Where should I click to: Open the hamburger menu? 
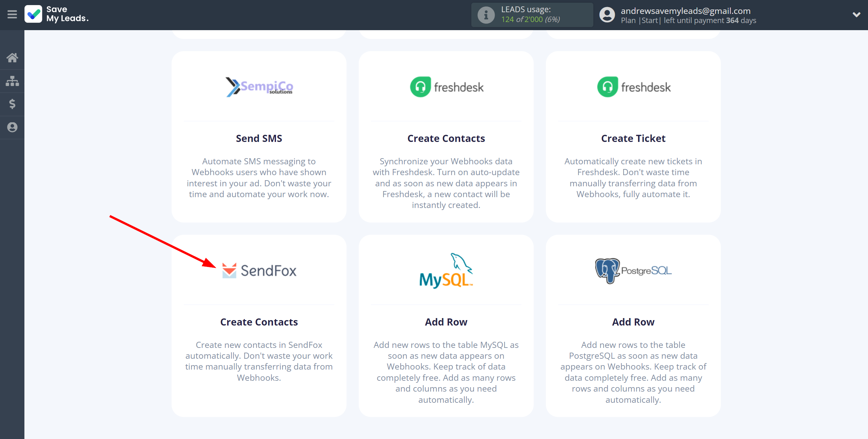click(x=12, y=15)
